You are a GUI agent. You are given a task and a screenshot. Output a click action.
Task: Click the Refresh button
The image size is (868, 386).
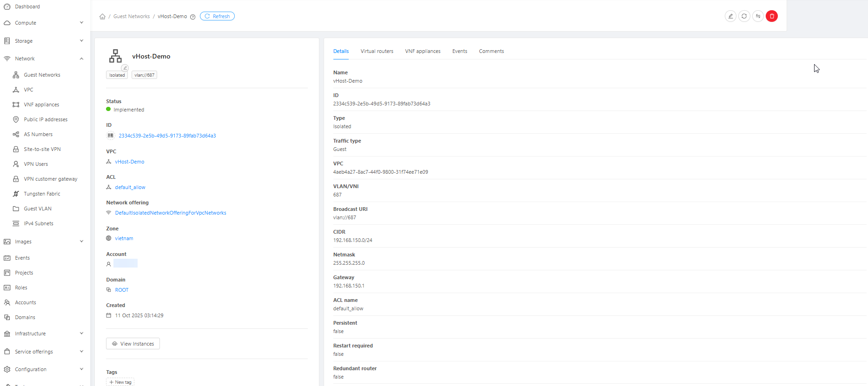point(217,16)
